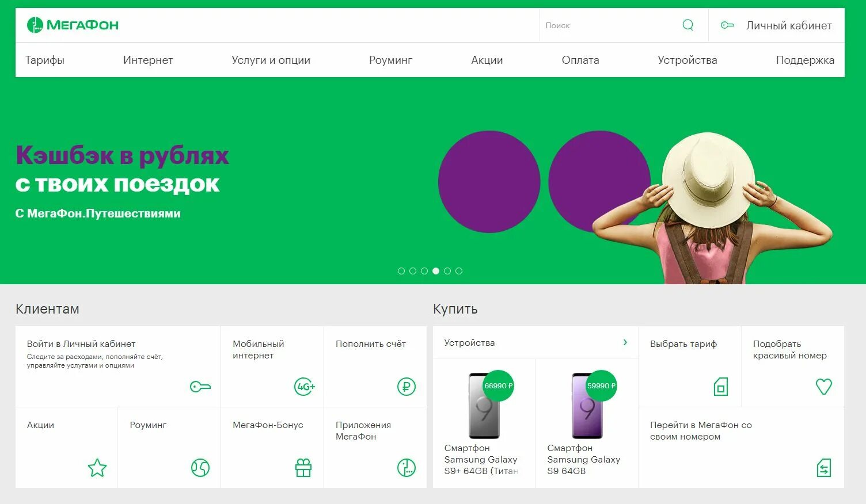Image resolution: width=866 pixels, height=504 pixels.
Task: Click the key icon in Войти card
Action: pyautogui.click(x=200, y=387)
